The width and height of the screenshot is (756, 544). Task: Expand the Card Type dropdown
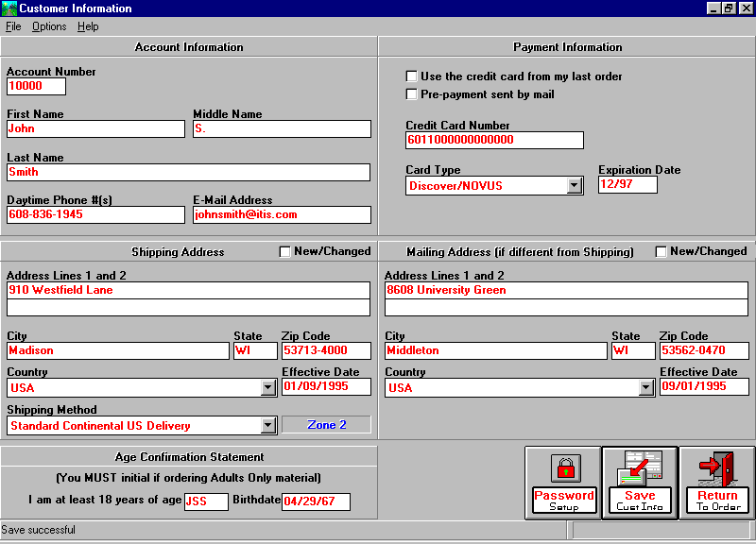575,186
